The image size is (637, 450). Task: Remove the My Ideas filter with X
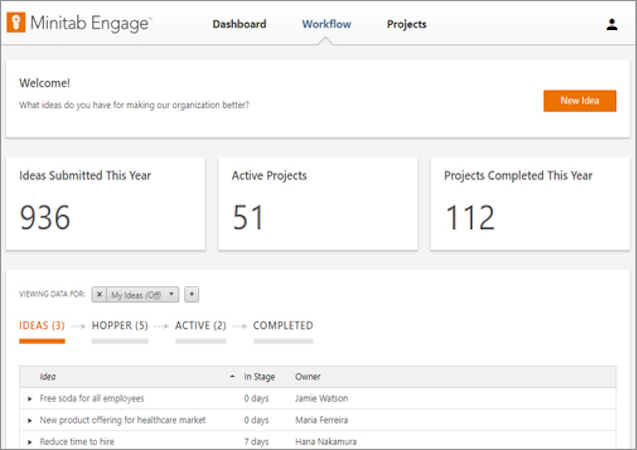click(99, 294)
